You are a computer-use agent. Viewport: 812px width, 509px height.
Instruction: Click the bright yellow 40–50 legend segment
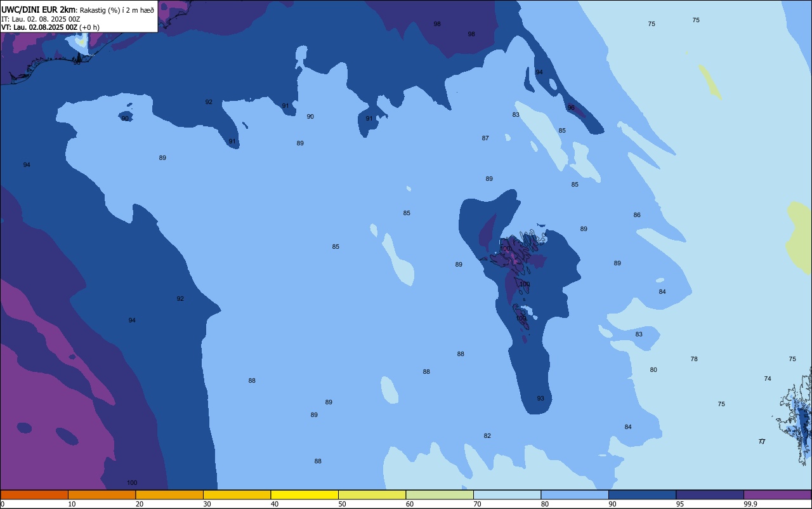click(x=304, y=494)
